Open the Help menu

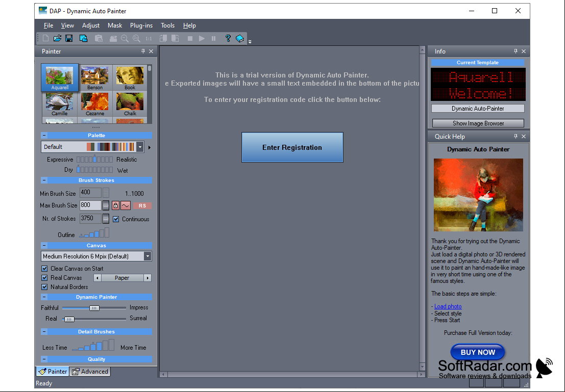pos(189,25)
